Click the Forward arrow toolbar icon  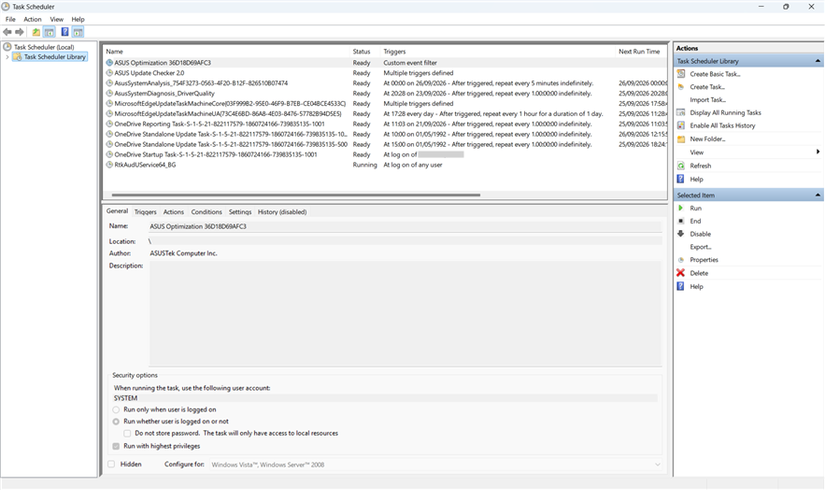click(19, 32)
